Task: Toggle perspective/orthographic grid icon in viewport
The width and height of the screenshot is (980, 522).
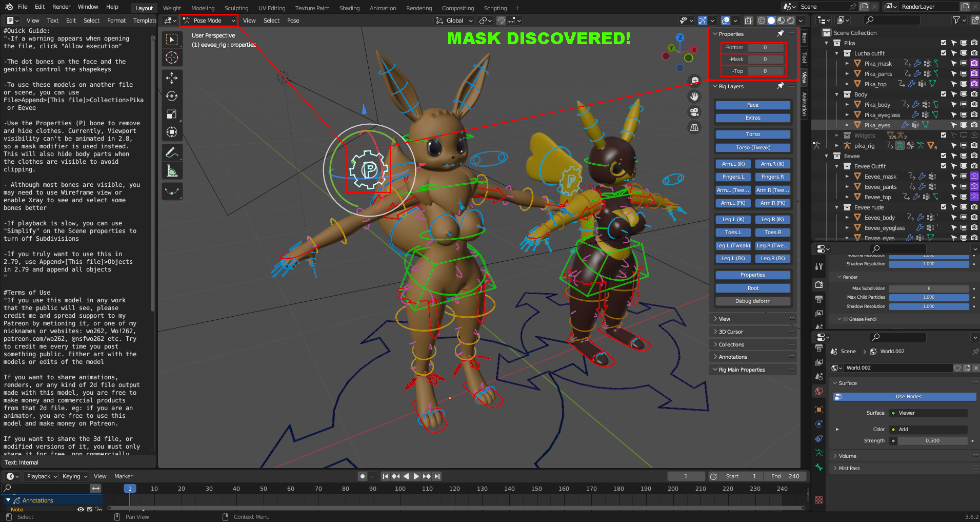Action: (x=694, y=127)
